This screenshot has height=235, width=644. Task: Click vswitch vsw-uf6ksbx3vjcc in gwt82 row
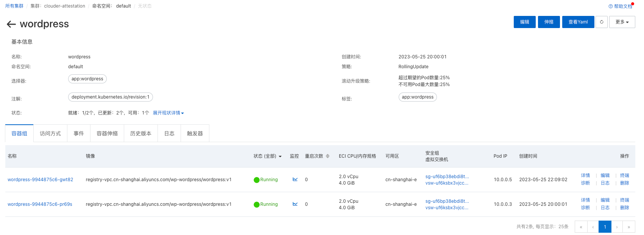coord(447,183)
